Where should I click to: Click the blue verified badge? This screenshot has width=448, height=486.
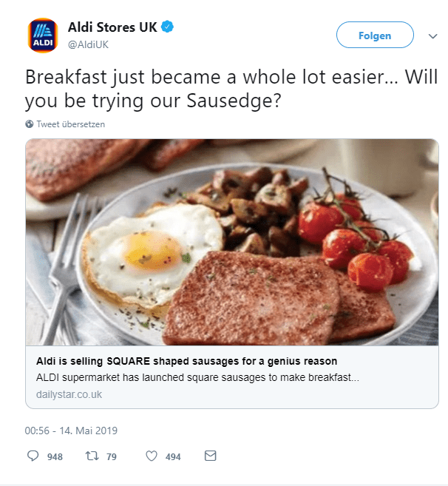tap(169, 28)
